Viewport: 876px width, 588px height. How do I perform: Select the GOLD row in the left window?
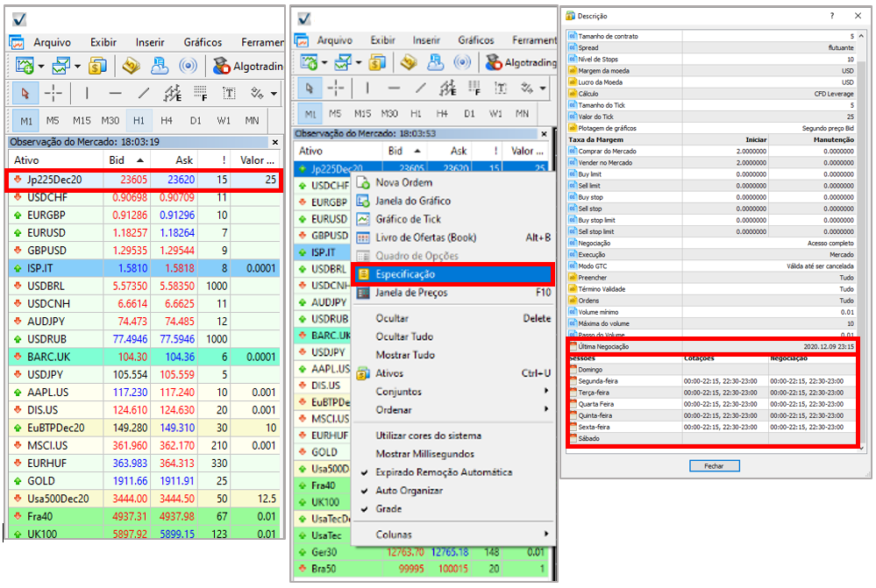[144, 481]
